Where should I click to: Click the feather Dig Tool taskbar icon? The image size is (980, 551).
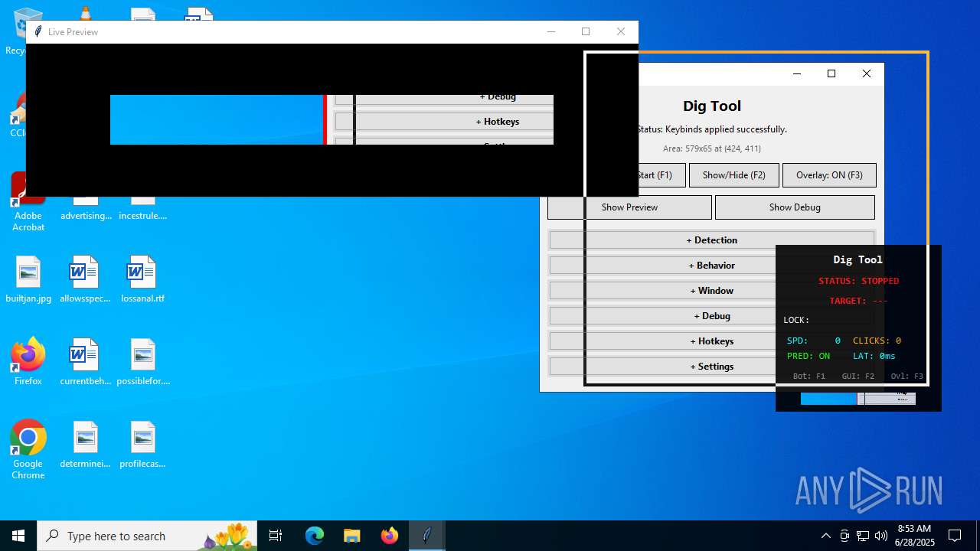tap(426, 536)
